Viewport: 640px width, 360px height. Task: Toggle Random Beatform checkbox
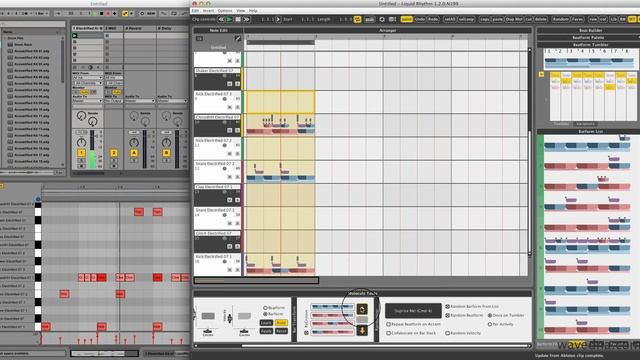tap(447, 315)
